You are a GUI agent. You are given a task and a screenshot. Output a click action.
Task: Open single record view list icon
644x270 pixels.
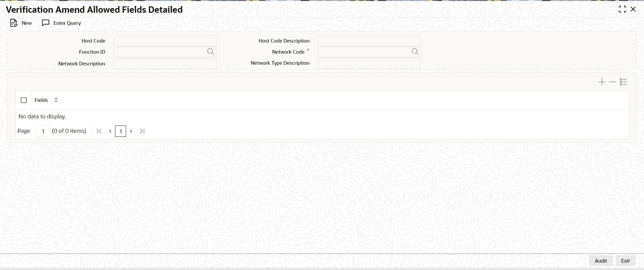click(x=623, y=82)
